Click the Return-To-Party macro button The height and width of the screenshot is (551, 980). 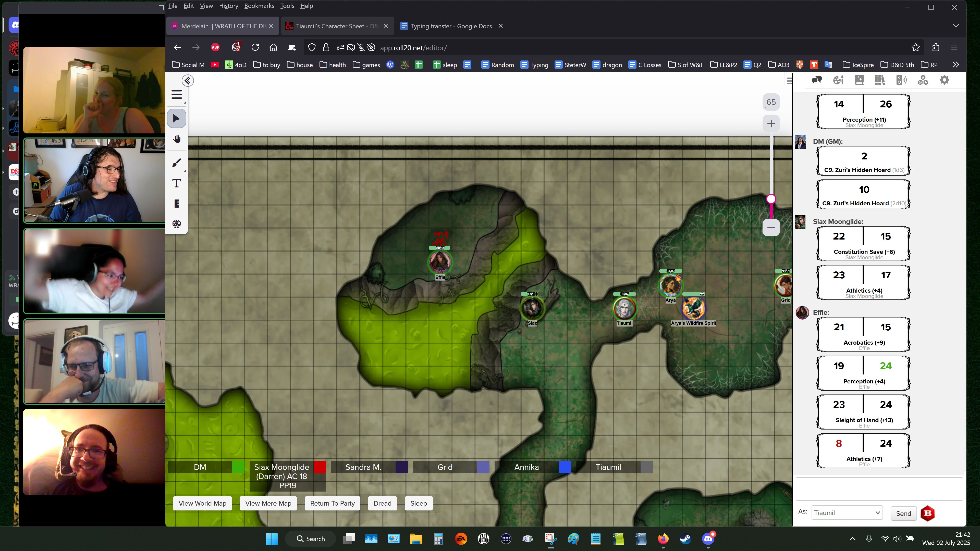332,503
